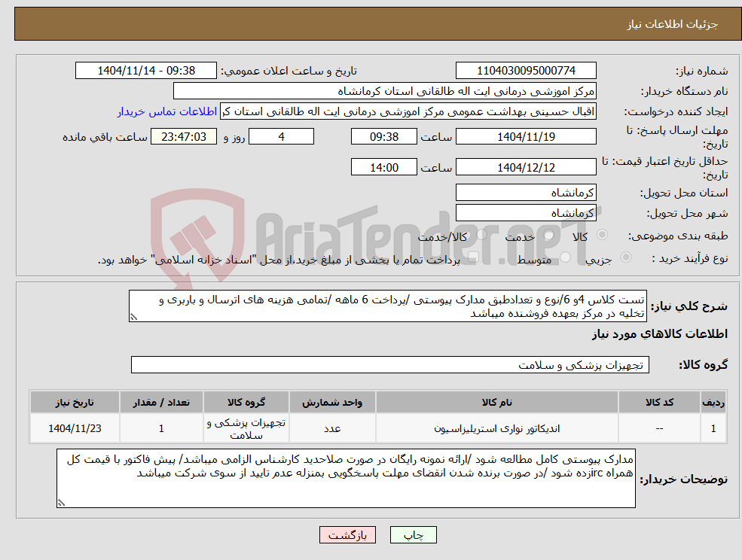The image size is (742, 560).
Task: Click the price validity time 14:00
Action: (x=383, y=167)
